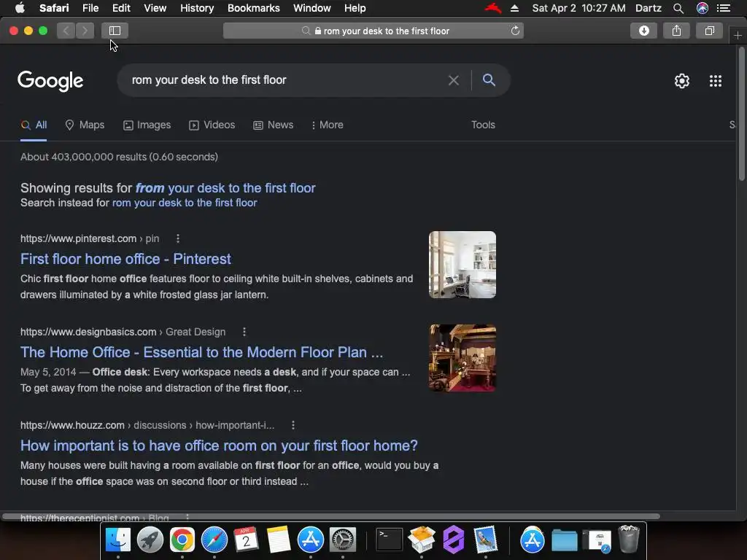Open the Pinterest result thumbnail image
Screen dimensions: 747x560
point(462,265)
